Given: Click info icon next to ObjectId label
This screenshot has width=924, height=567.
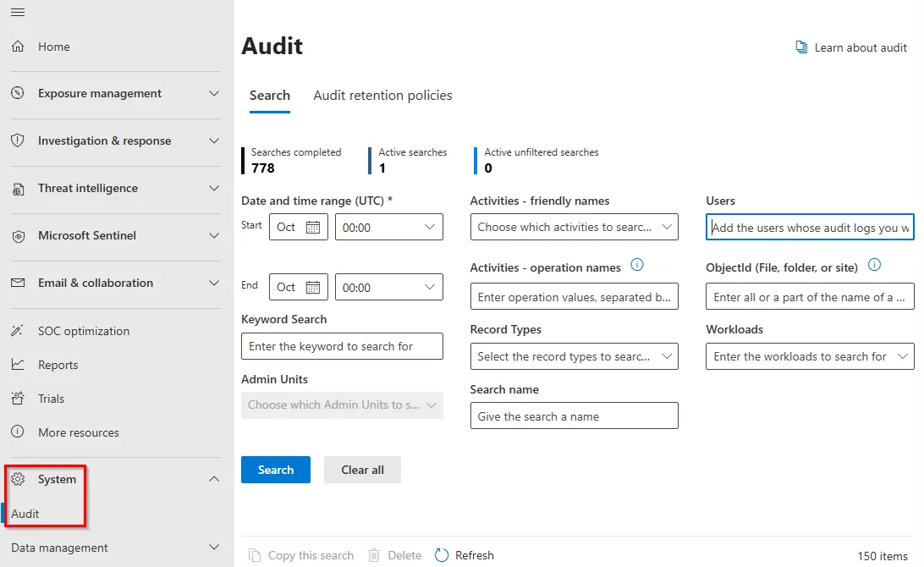Looking at the screenshot, I should tap(874, 266).
